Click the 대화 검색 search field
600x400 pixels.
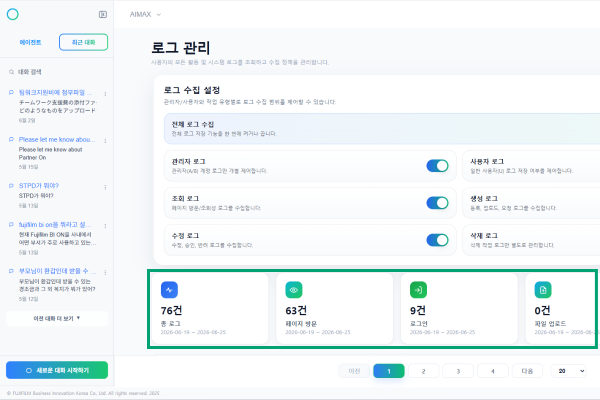[57, 72]
